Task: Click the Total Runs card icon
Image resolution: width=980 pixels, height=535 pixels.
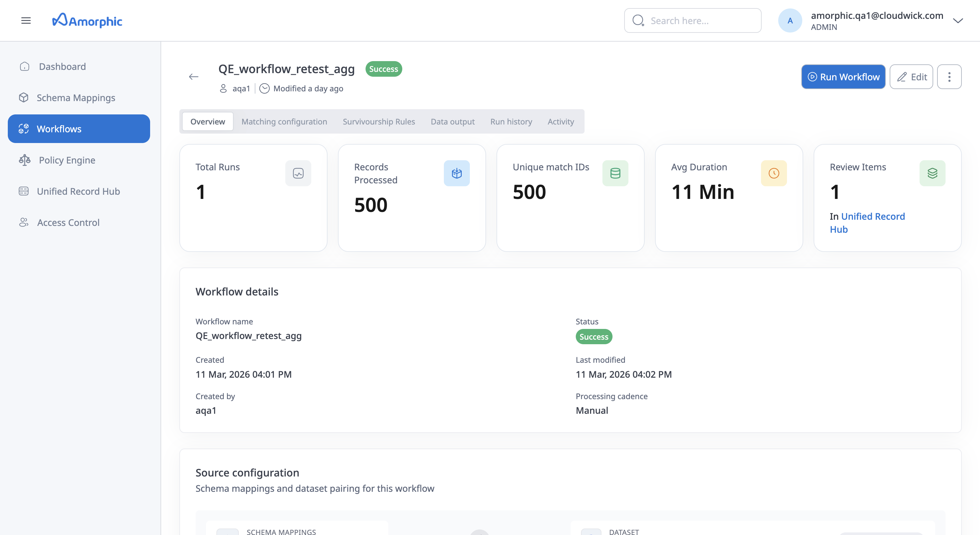Action: click(x=298, y=174)
